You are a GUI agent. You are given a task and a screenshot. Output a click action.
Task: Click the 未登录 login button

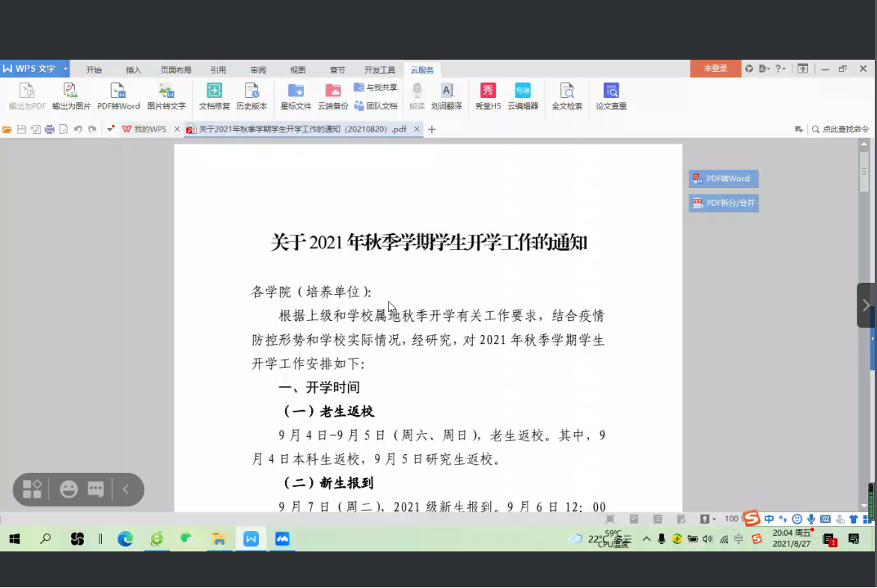tap(715, 69)
